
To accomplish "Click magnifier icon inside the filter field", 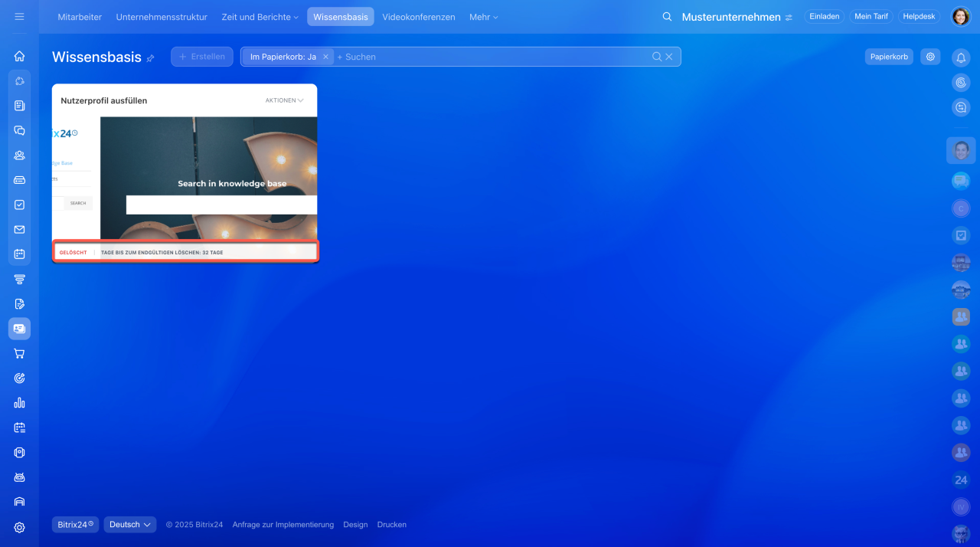I will point(656,57).
